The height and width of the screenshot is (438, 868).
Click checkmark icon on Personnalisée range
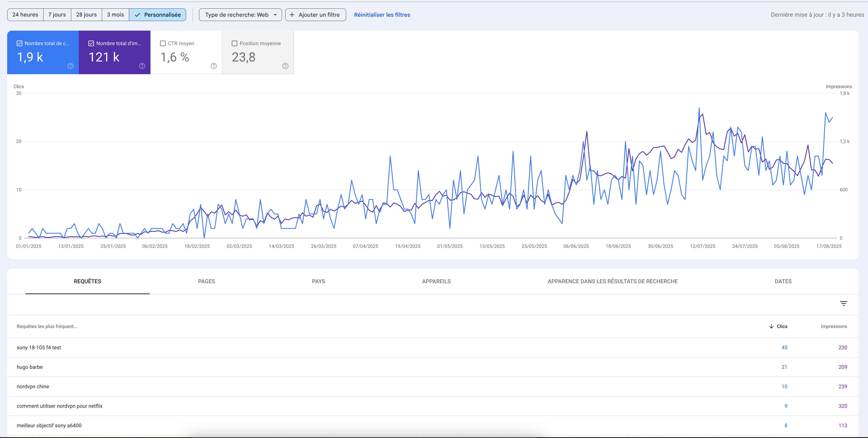(x=138, y=15)
